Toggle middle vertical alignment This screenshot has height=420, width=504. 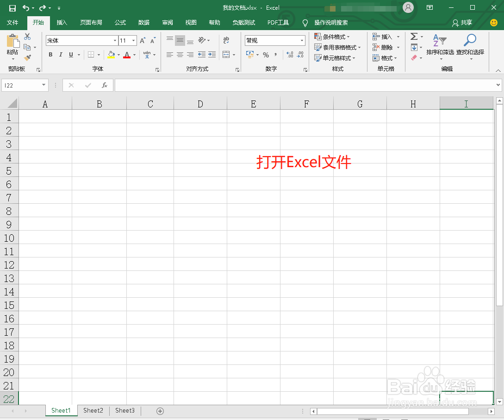[x=180, y=40]
